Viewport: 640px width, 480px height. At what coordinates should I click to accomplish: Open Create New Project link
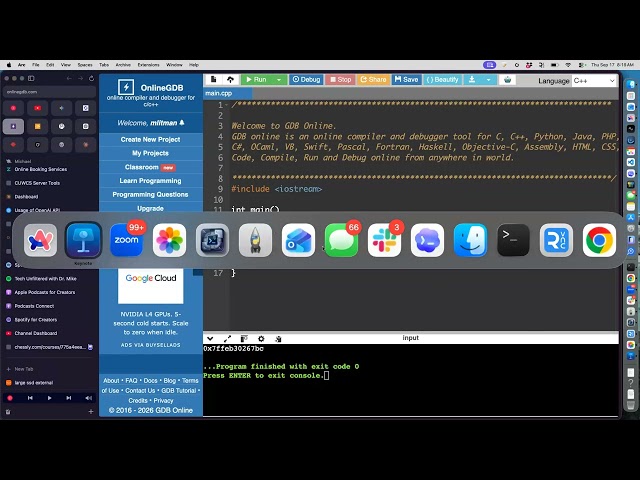[151, 140]
